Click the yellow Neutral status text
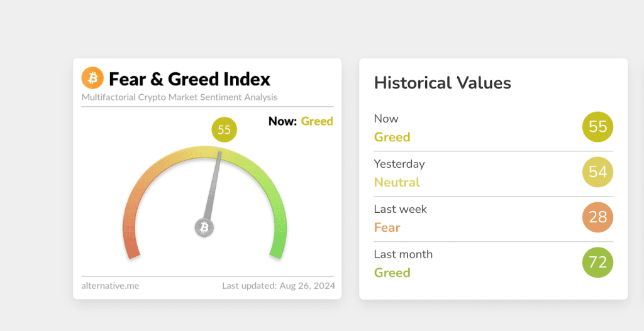This screenshot has height=331, width=644. click(397, 182)
